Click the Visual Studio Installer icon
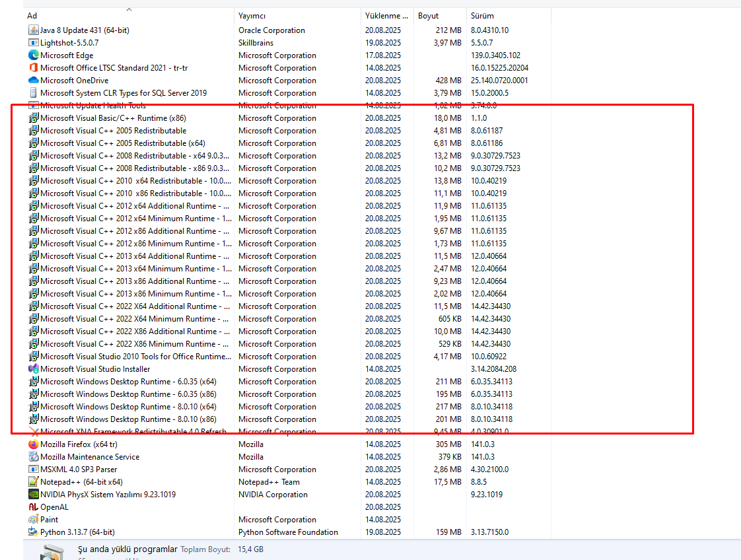This screenshot has height=560, width=741. click(34, 369)
